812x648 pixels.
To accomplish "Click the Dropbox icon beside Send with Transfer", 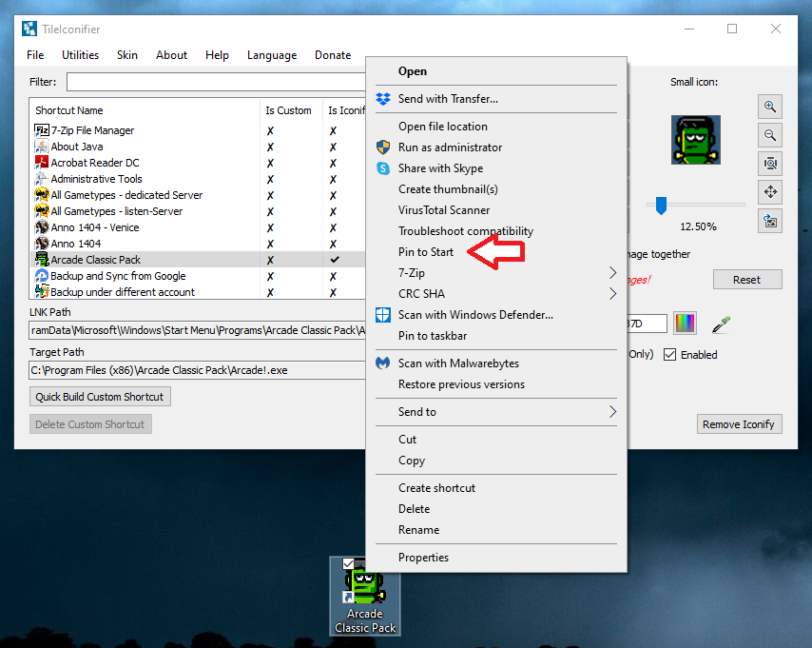I will click(383, 99).
